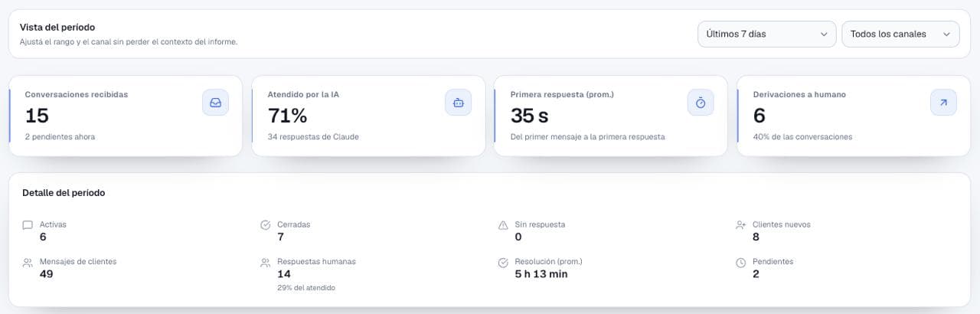Click the '34 respuestas de Claude' text
The image size is (980, 314).
coord(313,137)
